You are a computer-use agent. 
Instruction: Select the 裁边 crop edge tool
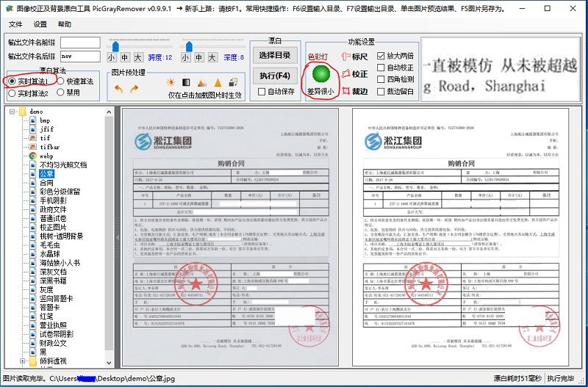coord(355,92)
